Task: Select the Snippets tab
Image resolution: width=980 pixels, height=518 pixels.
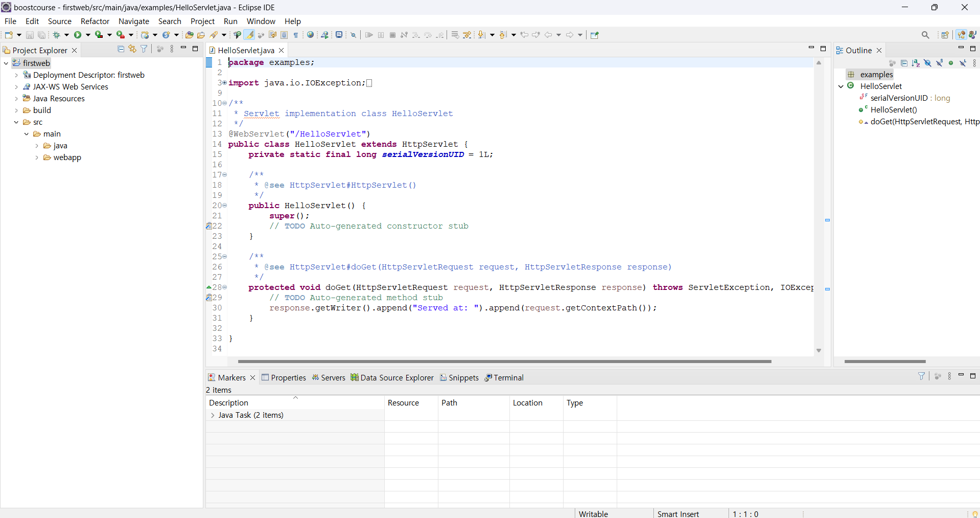Action: point(459,378)
